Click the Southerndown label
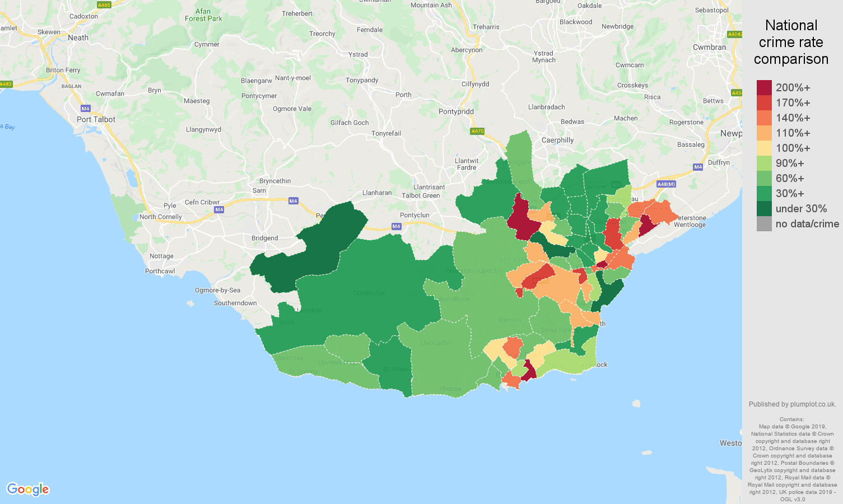This screenshot has height=504, width=843. pyautogui.click(x=235, y=303)
